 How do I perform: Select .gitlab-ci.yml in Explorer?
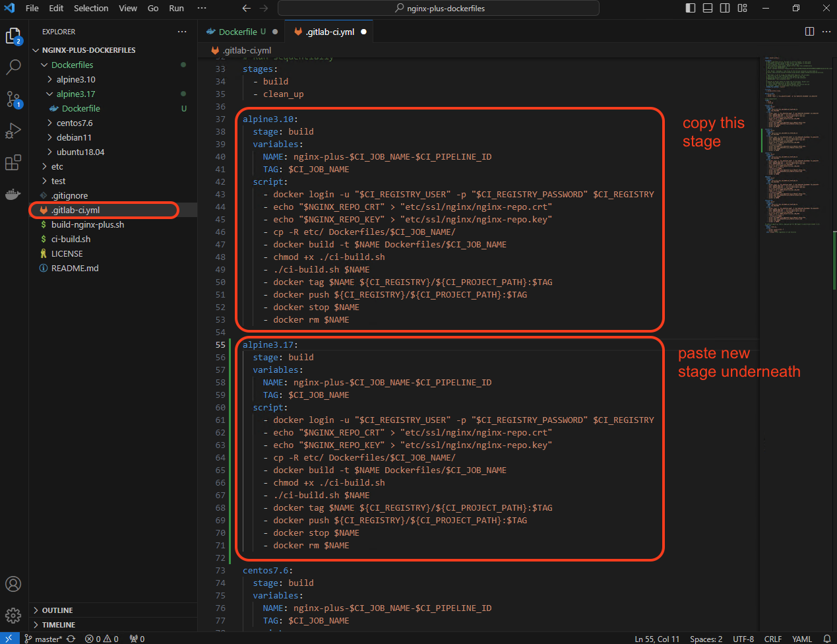pos(113,210)
